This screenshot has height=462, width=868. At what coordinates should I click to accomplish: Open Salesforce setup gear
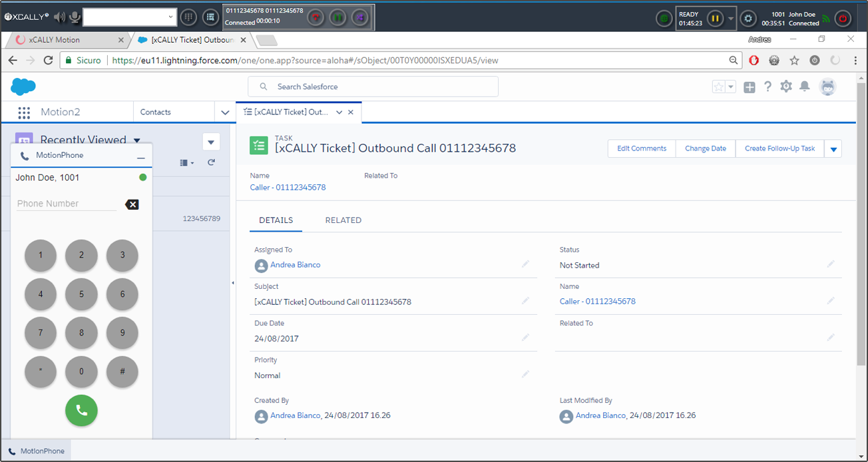(786, 87)
